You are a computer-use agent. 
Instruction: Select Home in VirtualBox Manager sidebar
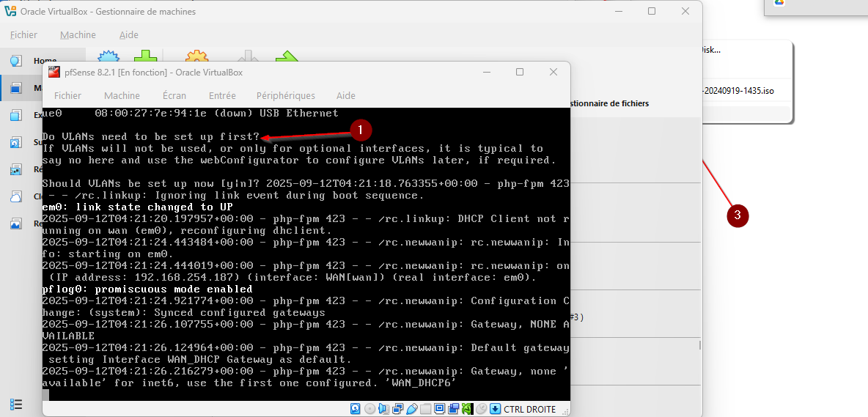point(44,61)
